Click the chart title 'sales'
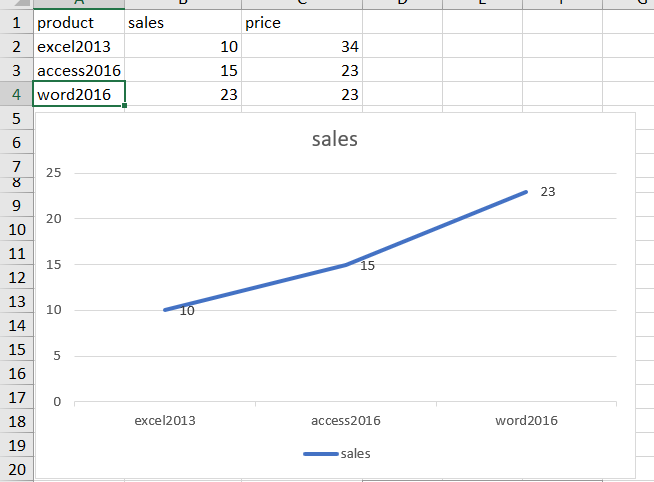654x482 pixels. 335,139
